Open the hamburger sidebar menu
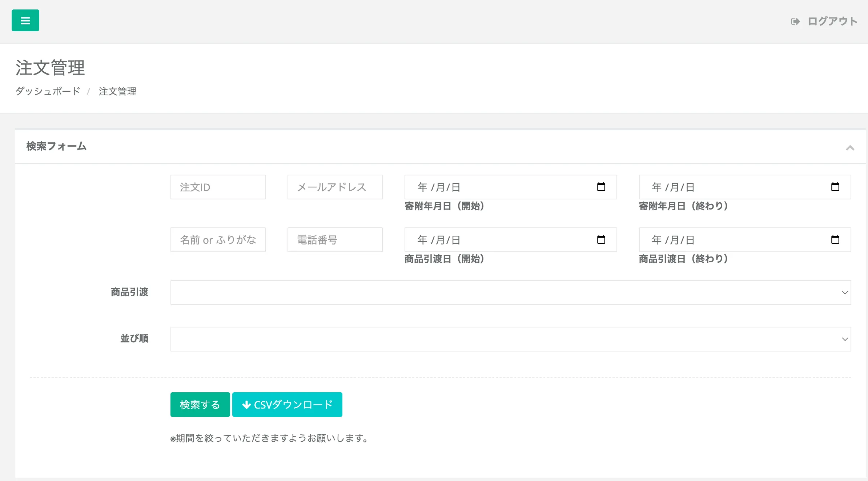The image size is (868, 481). (x=25, y=21)
